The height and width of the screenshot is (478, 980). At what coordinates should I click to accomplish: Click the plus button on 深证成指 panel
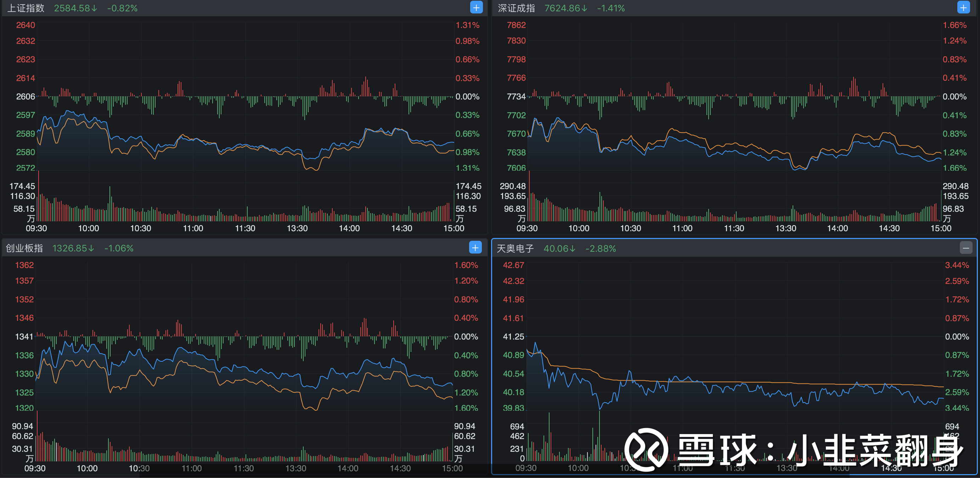coord(963,7)
